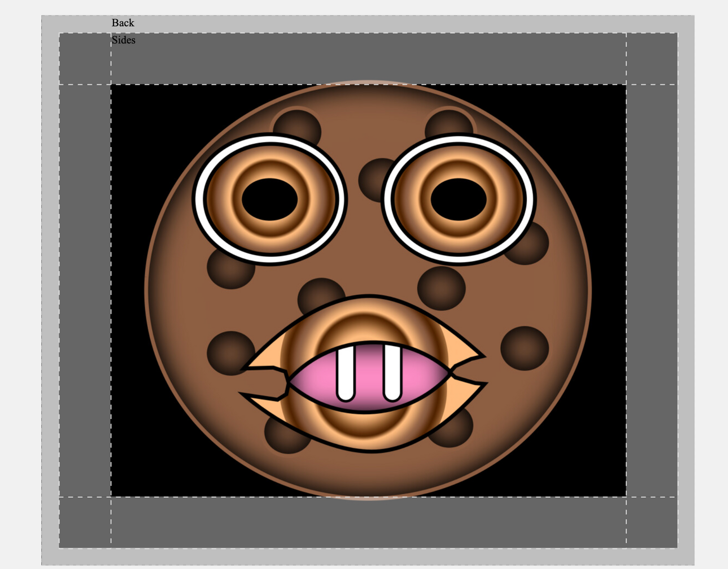The width and height of the screenshot is (728, 569).
Task: Select the top-left dashed corner square
Action: point(85,59)
